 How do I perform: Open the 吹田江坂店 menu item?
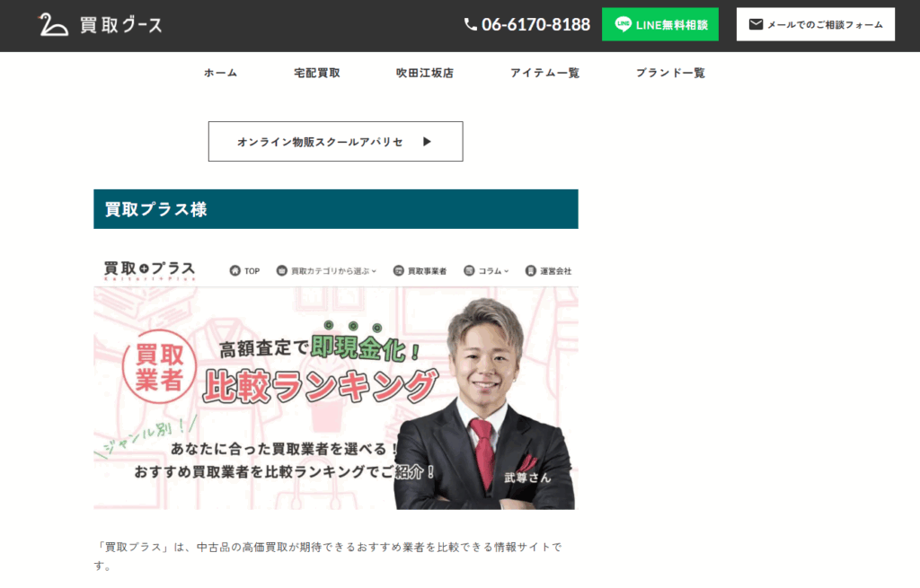click(x=425, y=73)
